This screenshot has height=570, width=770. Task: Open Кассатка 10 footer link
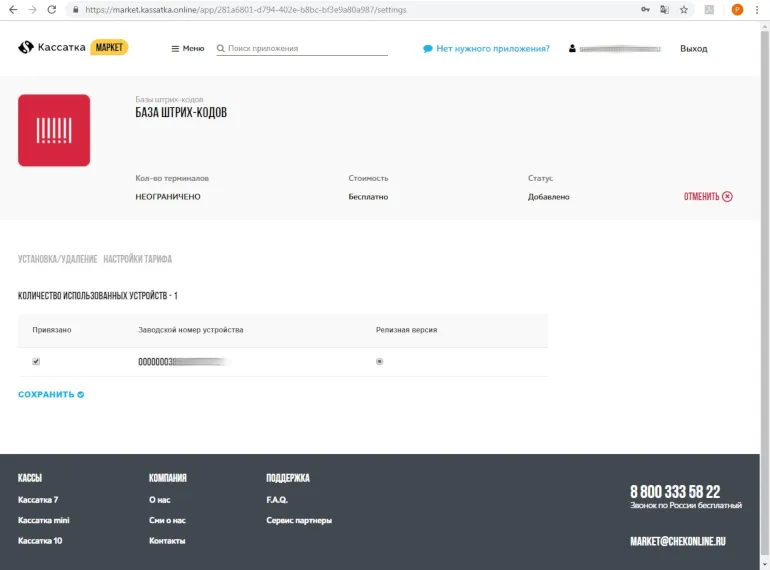coord(40,541)
